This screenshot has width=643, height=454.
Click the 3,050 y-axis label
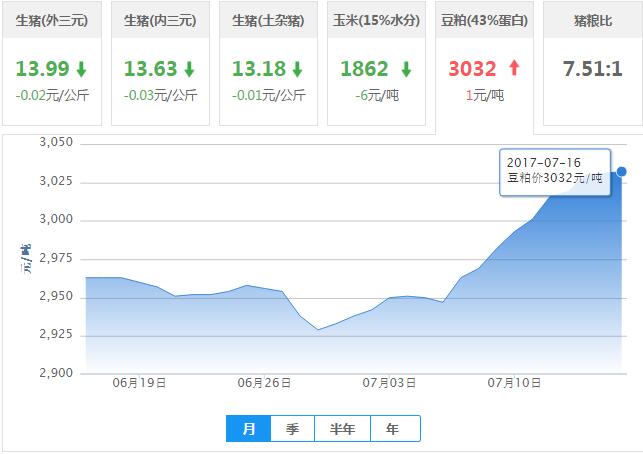[56, 142]
